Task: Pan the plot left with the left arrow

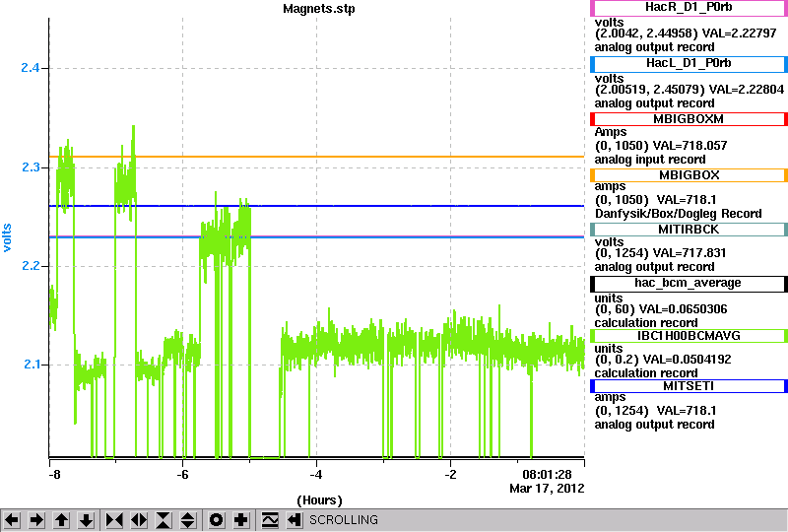Action: pyautogui.click(x=12, y=520)
